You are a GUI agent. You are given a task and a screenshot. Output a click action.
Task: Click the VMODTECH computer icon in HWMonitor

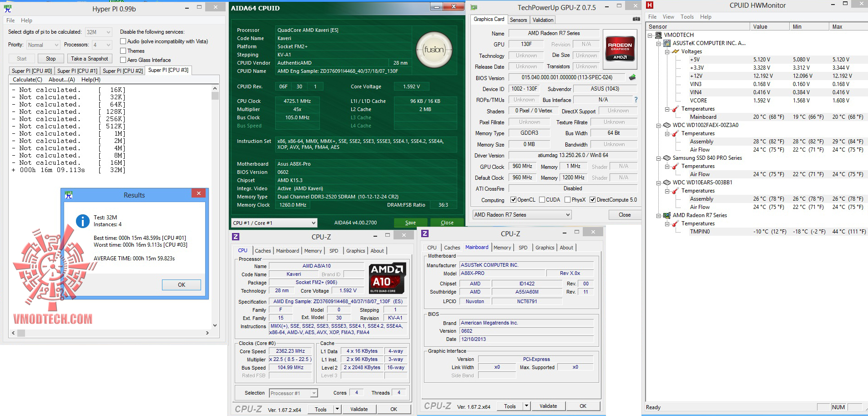click(x=658, y=35)
